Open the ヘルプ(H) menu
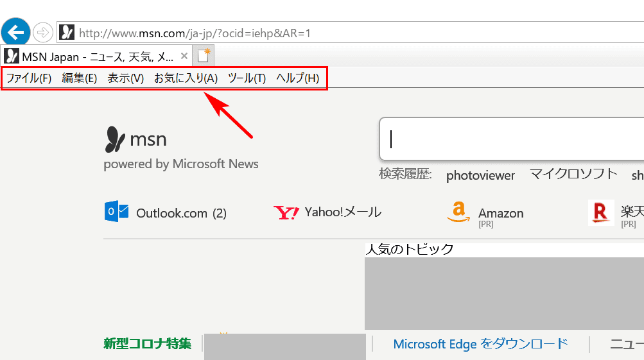The image size is (644, 360). (x=298, y=78)
